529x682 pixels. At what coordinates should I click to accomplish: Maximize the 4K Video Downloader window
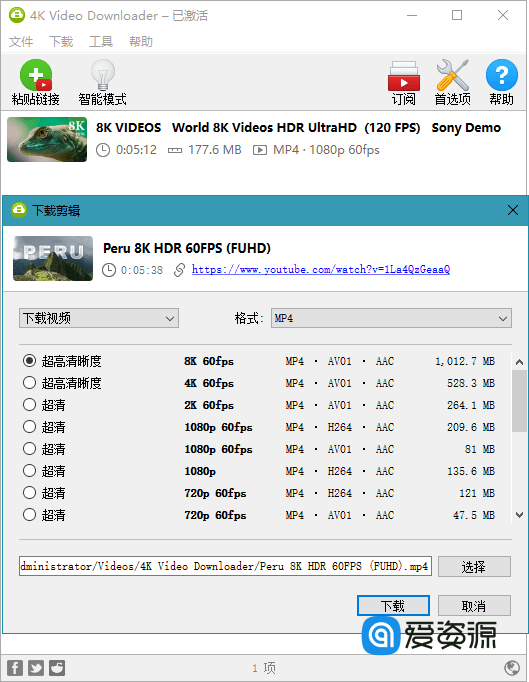point(457,15)
